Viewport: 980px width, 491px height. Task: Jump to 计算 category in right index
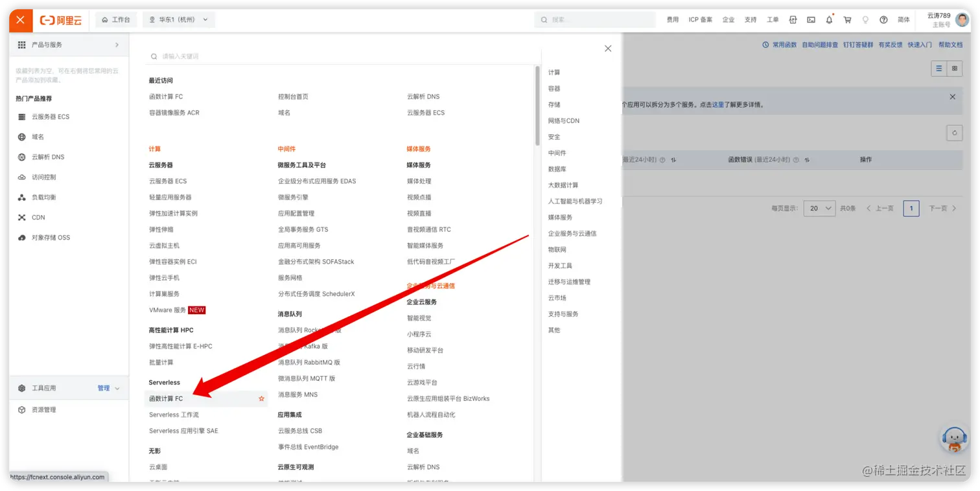point(554,73)
